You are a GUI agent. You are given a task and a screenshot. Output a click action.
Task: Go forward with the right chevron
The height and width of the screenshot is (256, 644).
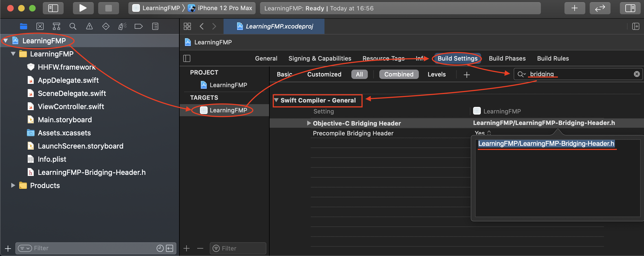(214, 26)
